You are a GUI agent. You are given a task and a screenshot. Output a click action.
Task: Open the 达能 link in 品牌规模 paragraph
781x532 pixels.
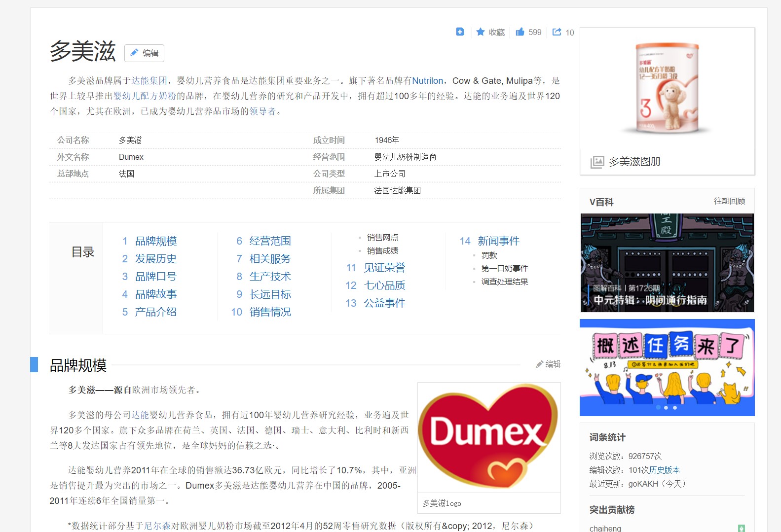pos(140,415)
